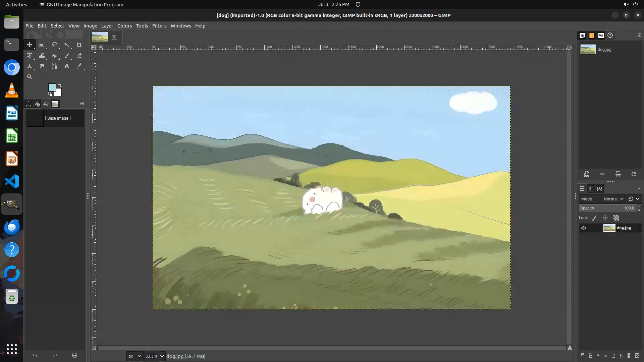The height and width of the screenshot is (362, 644).
Task: Select the Text tool
Action: pos(67,66)
